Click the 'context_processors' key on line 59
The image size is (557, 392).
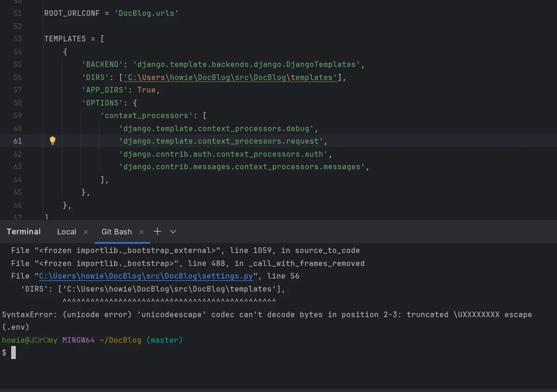coord(146,116)
